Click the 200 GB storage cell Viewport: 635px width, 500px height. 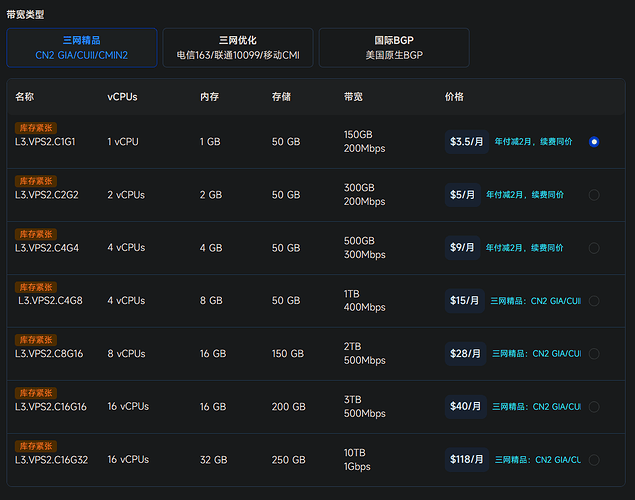(288, 406)
